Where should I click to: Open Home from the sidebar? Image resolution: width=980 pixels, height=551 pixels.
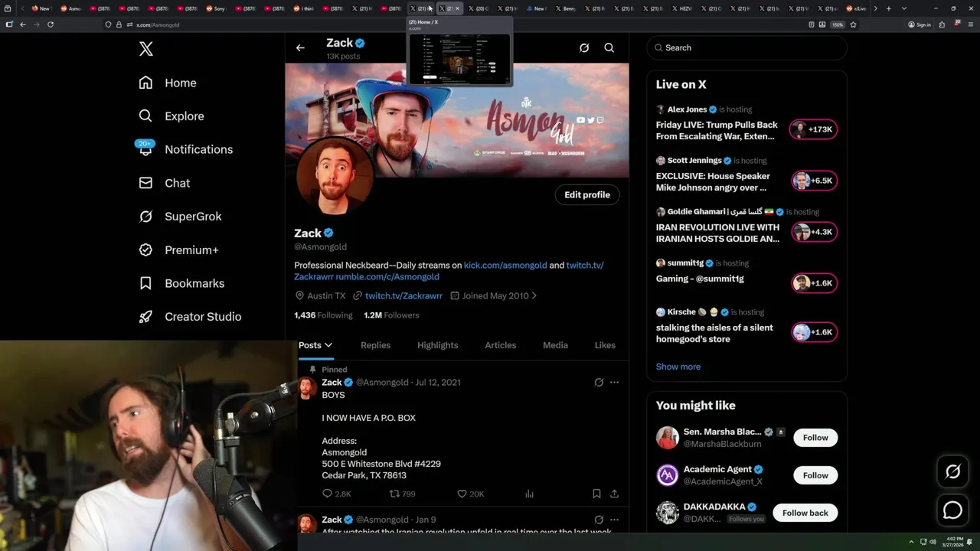tap(168, 83)
